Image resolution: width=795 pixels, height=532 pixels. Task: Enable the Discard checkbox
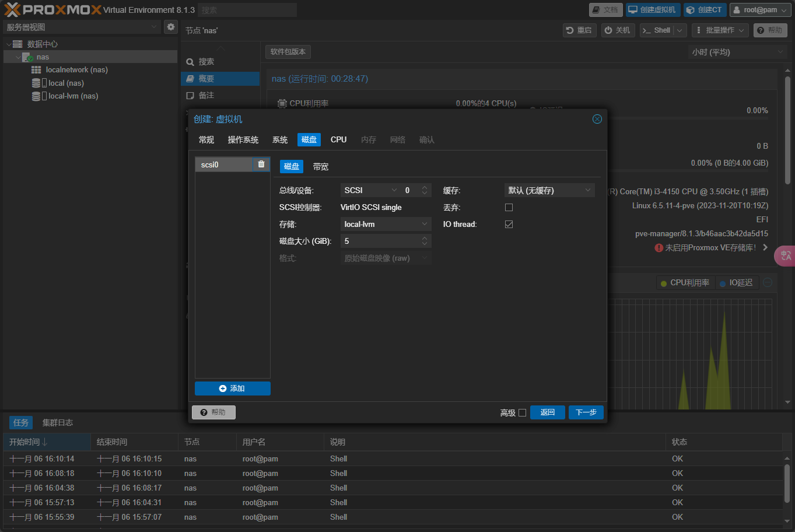(509, 208)
